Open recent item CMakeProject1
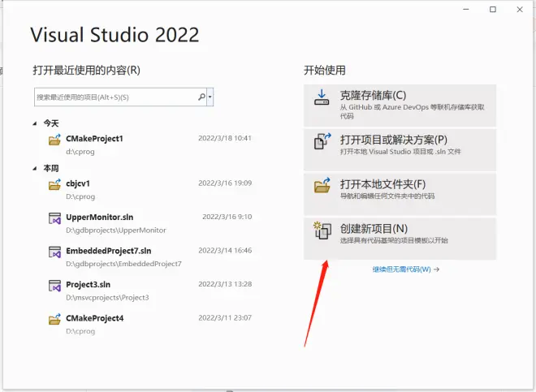 (x=150, y=145)
